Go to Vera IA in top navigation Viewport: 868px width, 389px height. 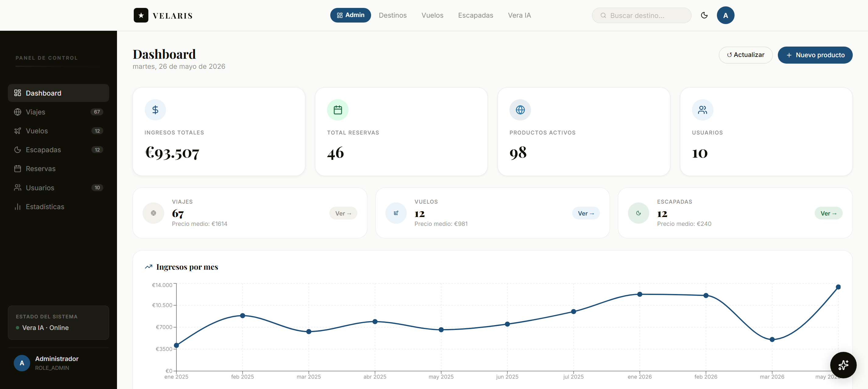(x=519, y=15)
